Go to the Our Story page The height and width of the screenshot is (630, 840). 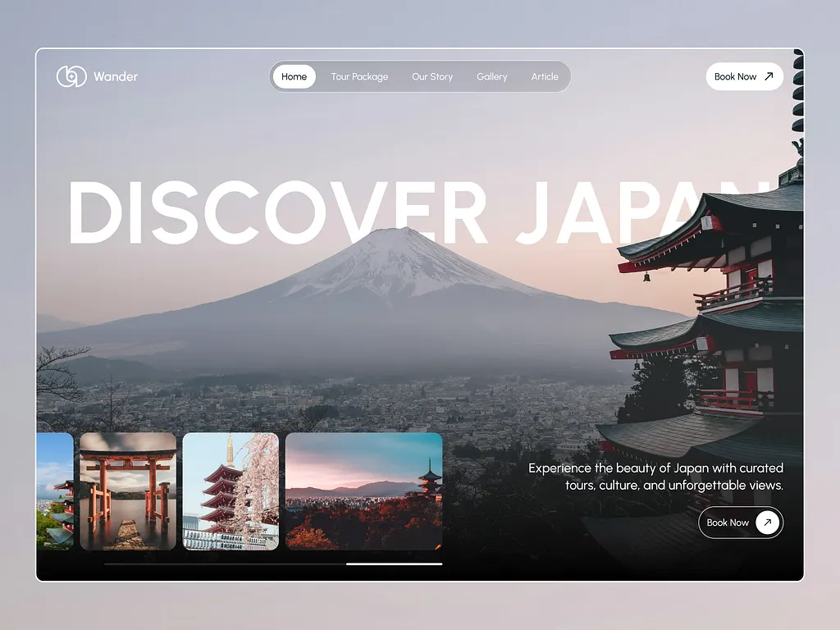432,76
